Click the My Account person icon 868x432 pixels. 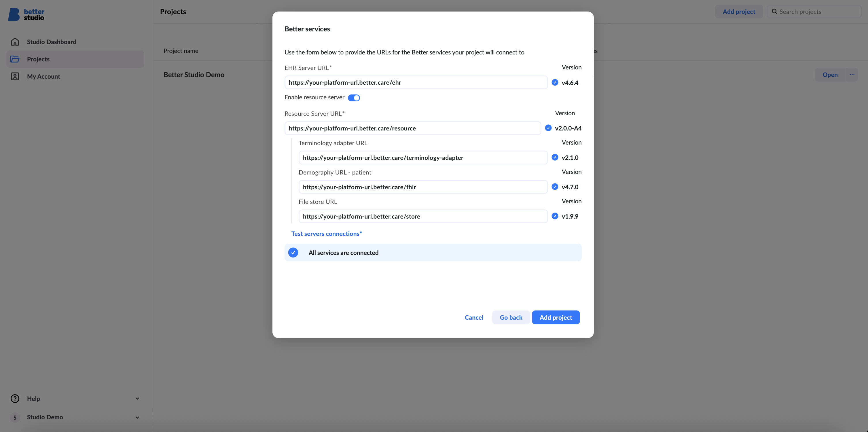point(15,77)
